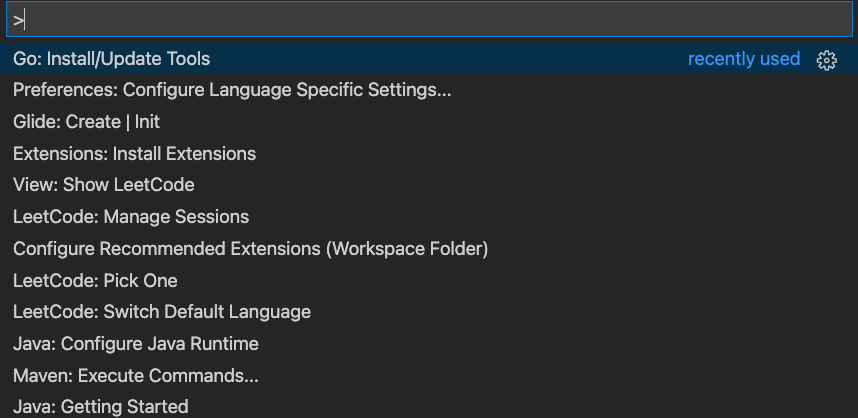Image resolution: width=858 pixels, height=418 pixels.
Task: Run Go: Install/Update Tools command
Action: (x=112, y=59)
